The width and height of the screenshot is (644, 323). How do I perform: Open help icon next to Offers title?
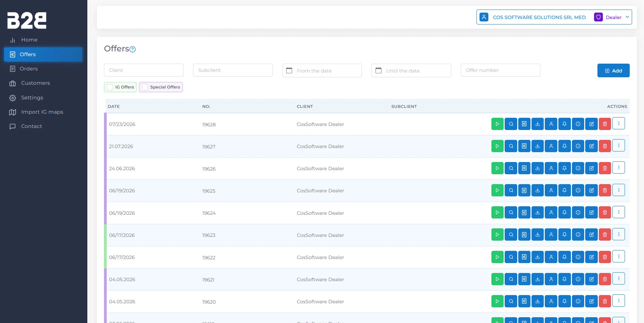(133, 49)
